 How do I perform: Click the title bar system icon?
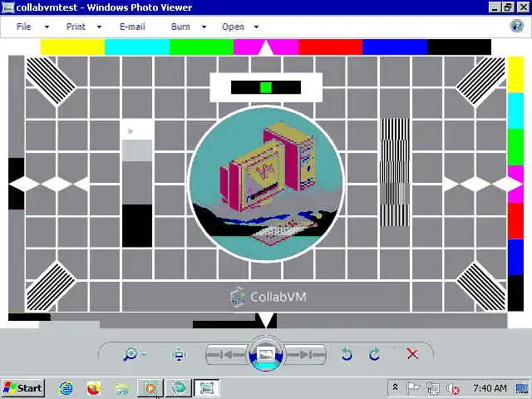tap(7, 7)
